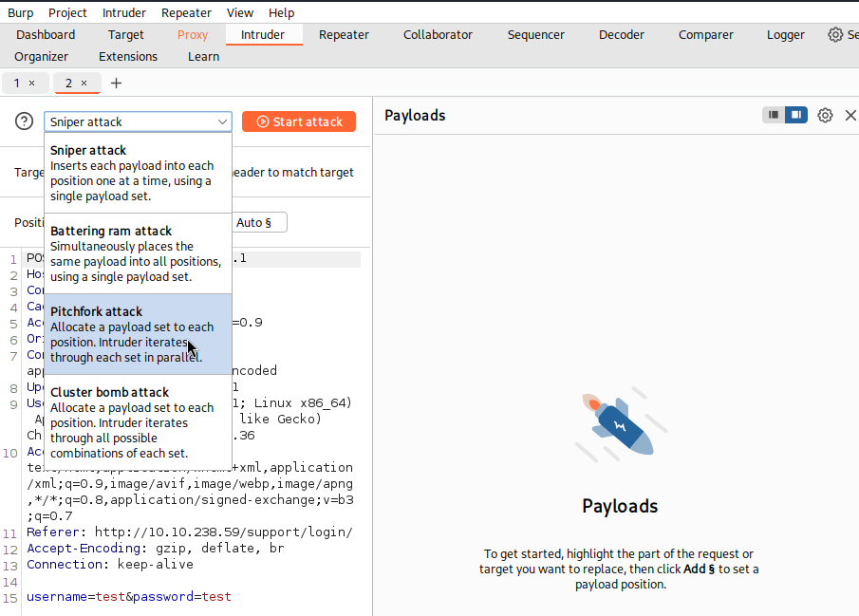Viewport: 859px width, 616px height.
Task: Click the Start attack button
Action: click(x=299, y=121)
